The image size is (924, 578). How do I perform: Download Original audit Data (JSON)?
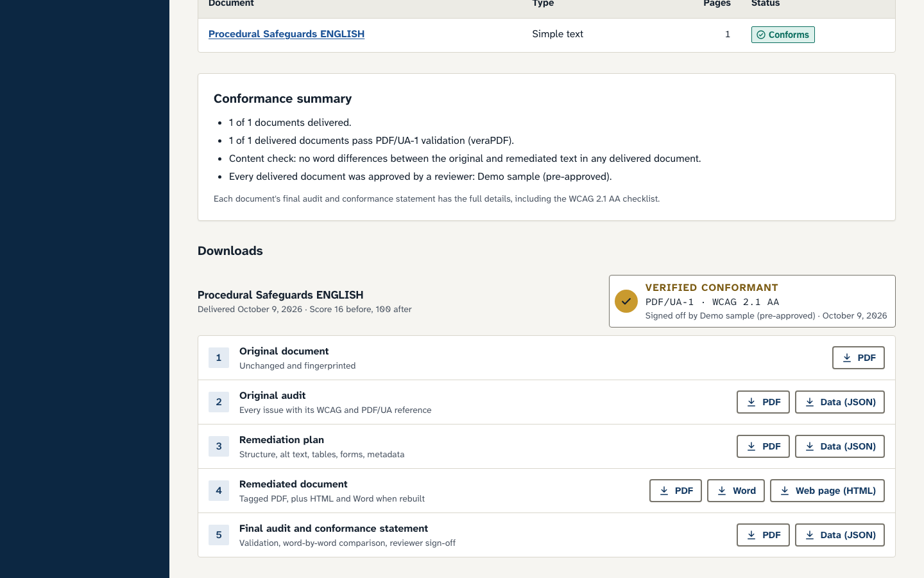(x=839, y=402)
